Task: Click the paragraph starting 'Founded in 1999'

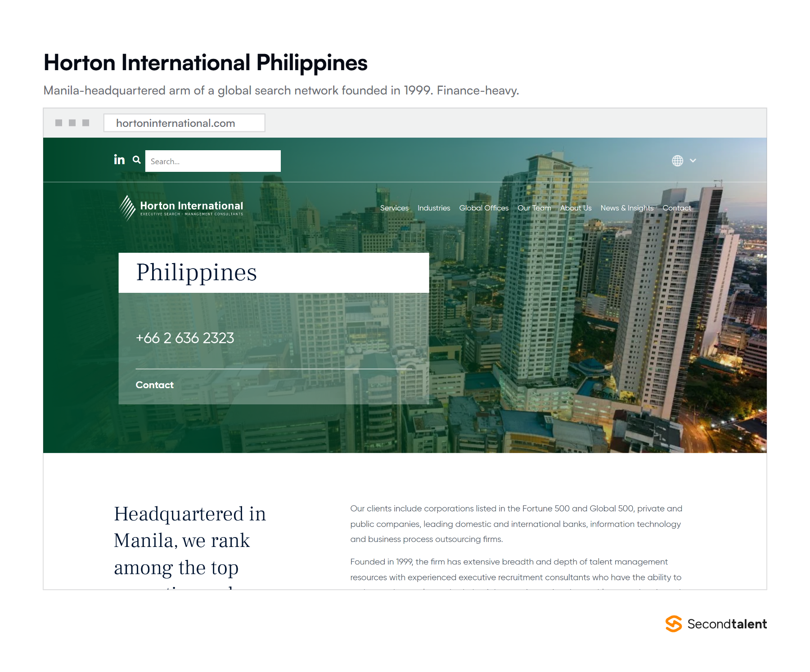Action: [516, 573]
